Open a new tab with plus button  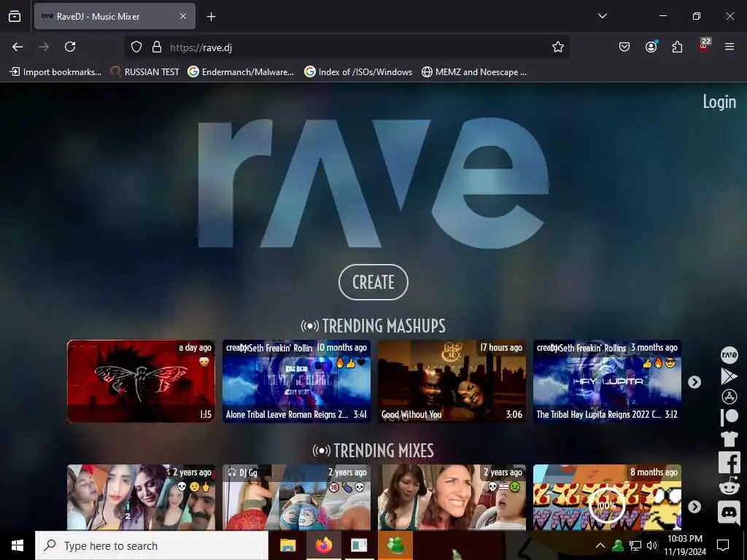(x=211, y=16)
